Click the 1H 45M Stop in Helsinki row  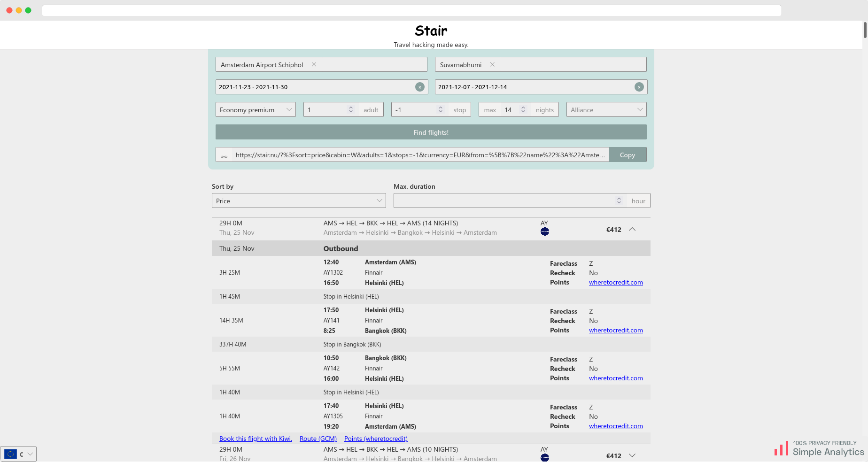tap(431, 296)
